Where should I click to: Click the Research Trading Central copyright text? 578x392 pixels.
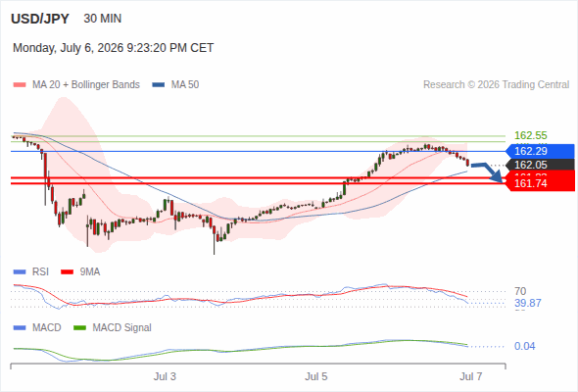click(x=496, y=85)
